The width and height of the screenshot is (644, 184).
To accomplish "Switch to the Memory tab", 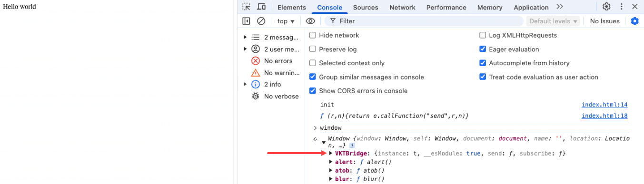I will 490,7.
